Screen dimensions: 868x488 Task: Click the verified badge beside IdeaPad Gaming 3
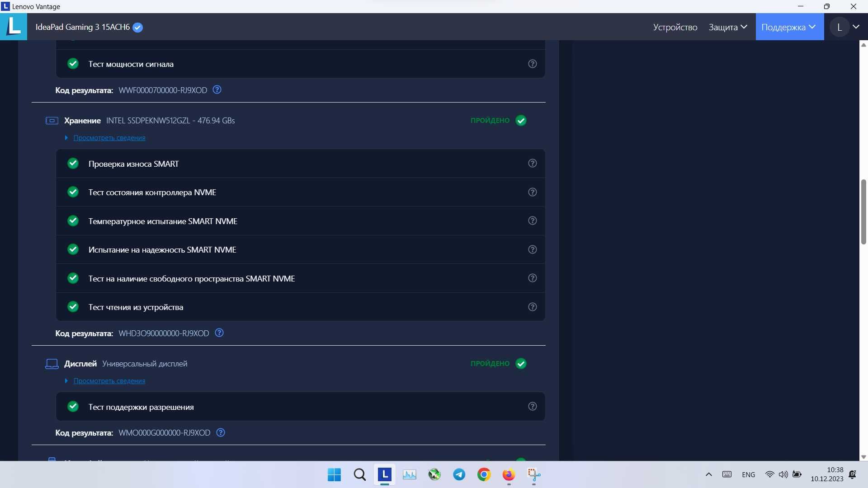coord(138,27)
